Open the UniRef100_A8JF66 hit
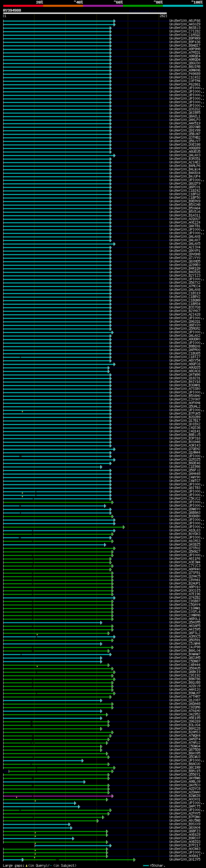206x868 pixels. point(185,21)
